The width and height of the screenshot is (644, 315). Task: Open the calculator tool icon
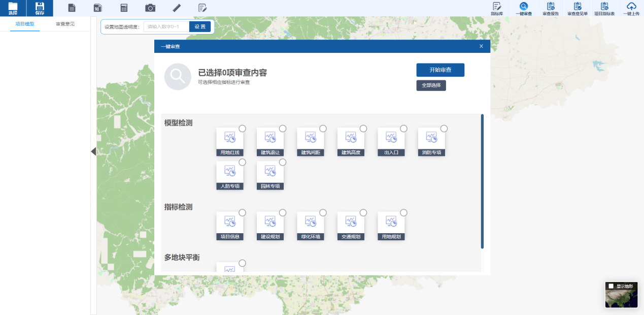pos(124,8)
